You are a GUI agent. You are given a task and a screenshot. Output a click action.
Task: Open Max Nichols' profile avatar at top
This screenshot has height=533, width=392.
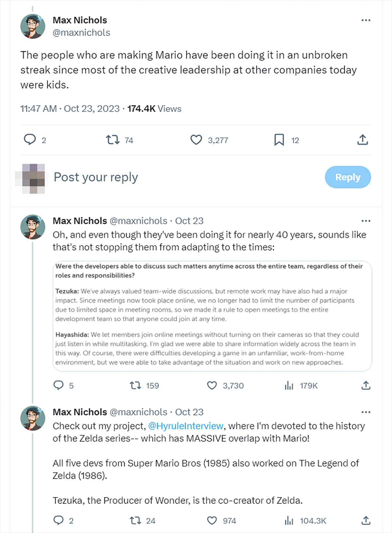[33, 26]
